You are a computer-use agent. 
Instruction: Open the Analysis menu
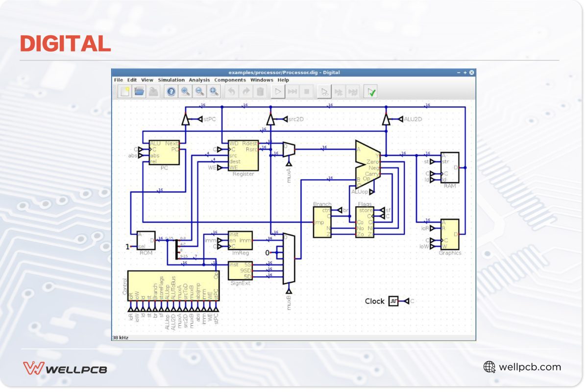tap(199, 80)
